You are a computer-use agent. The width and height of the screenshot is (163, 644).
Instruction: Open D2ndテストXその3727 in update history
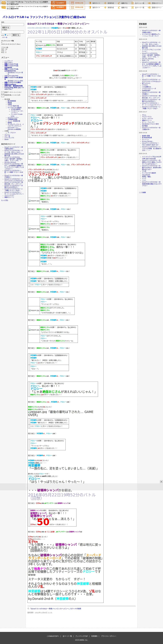(x=151, y=31)
